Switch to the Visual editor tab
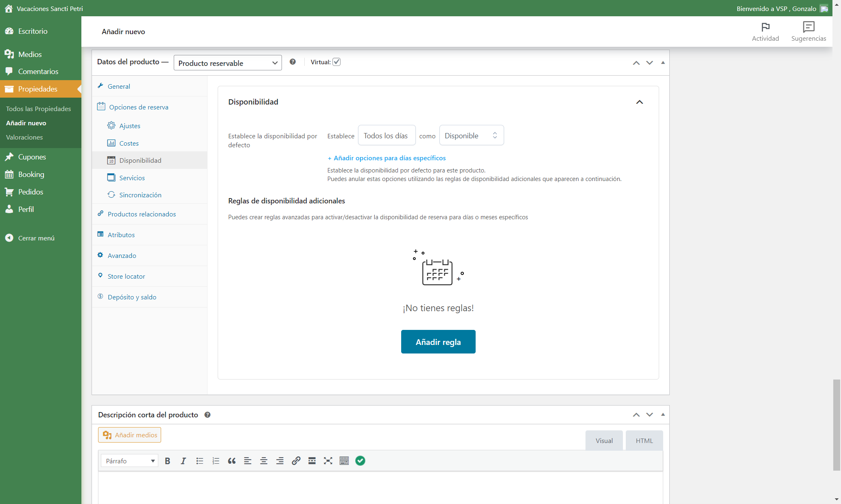Viewport: 841px width, 504px height. click(x=604, y=441)
